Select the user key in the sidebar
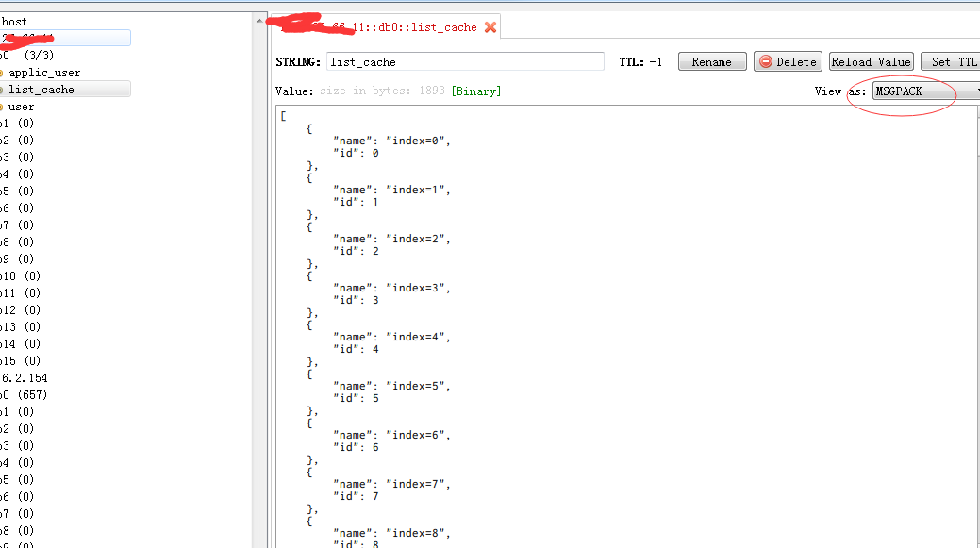The height and width of the screenshot is (548, 980). tap(21, 106)
